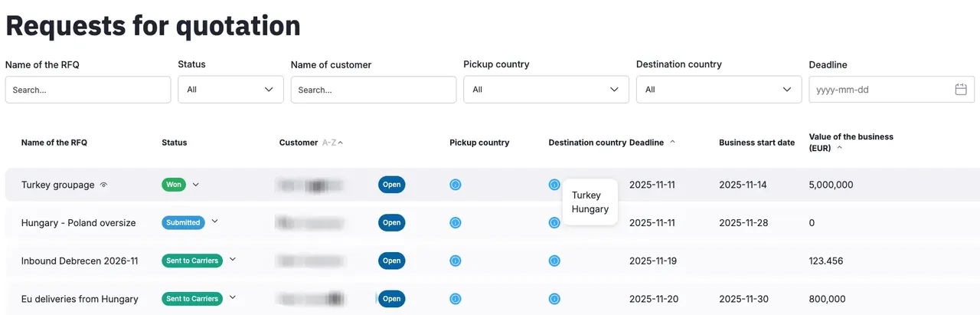Image resolution: width=980 pixels, height=315 pixels.
Task: Expand status chevron next to Won badge
Action: [196, 185]
